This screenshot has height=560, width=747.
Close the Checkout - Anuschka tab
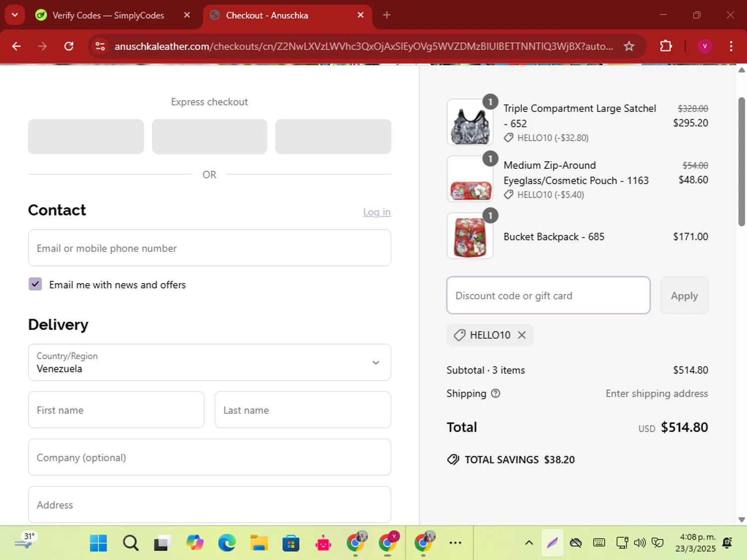pos(361,15)
